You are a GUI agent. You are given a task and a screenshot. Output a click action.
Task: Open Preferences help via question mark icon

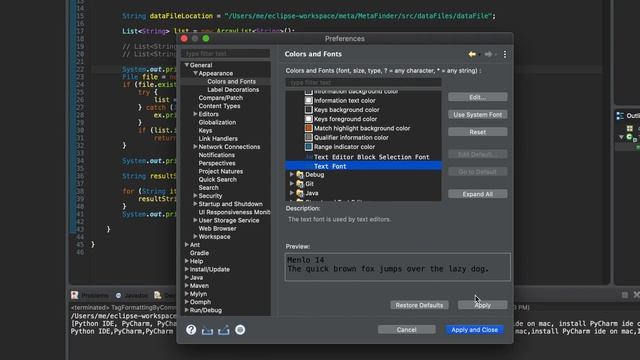click(x=191, y=330)
